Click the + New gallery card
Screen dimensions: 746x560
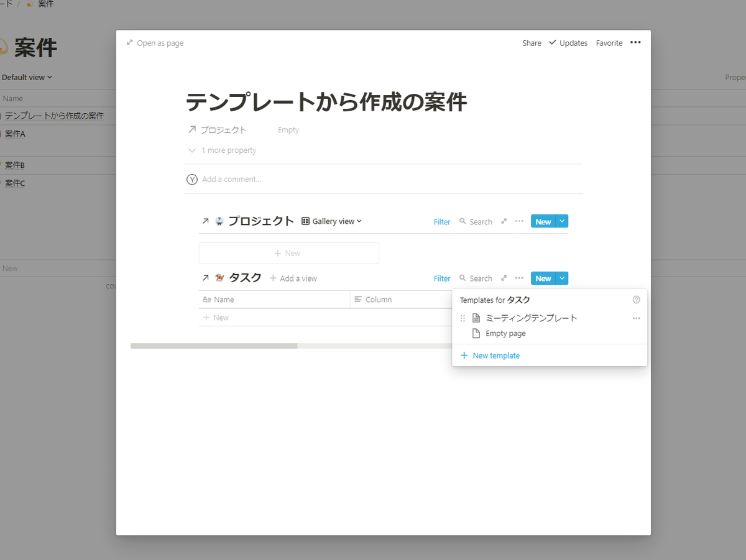[288, 253]
